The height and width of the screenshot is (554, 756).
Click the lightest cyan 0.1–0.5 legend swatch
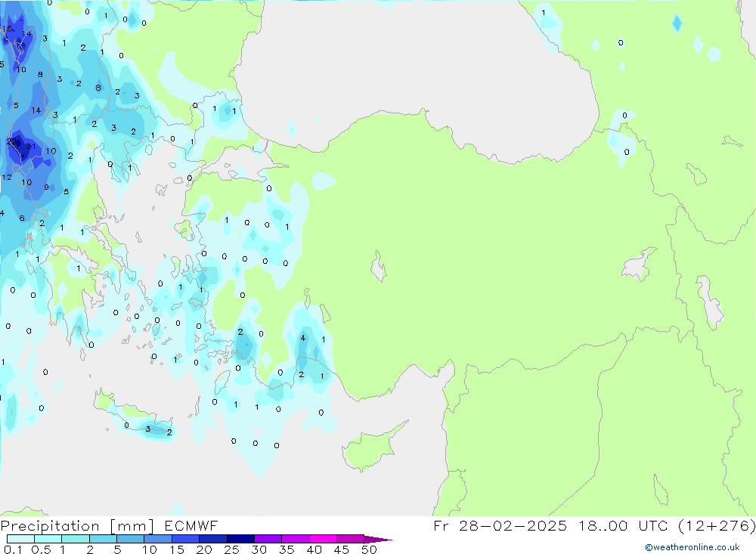20,539
